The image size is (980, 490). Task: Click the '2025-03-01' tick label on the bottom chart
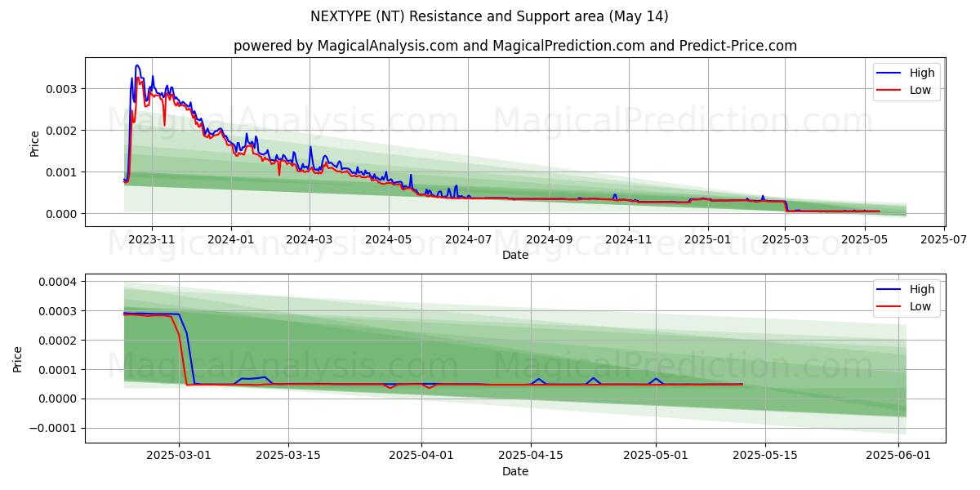[x=180, y=456]
